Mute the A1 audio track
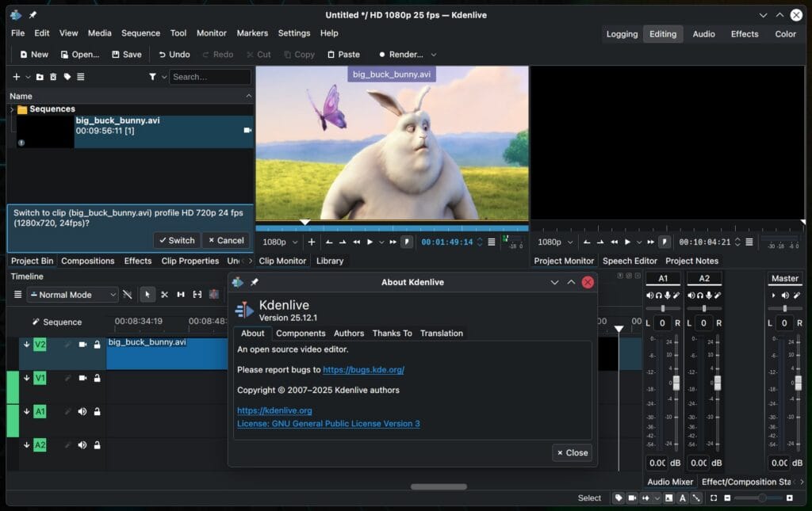This screenshot has height=511, width=812. (82, 412)
